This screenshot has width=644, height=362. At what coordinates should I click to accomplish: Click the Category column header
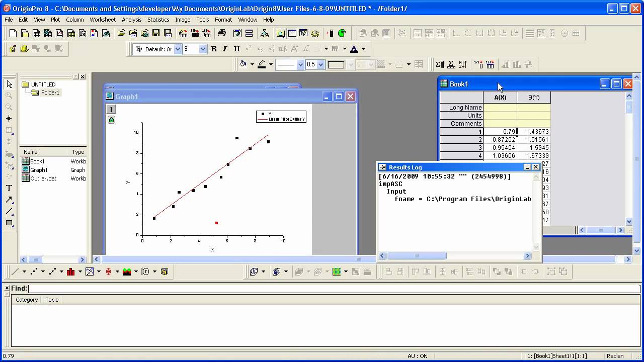point(27,300)
